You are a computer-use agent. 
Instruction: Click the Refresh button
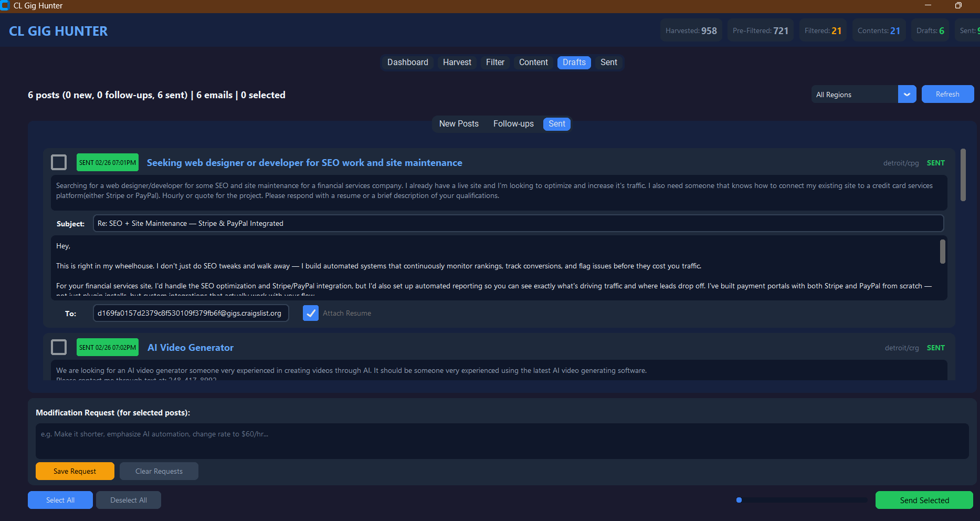(x=947, y=94)
